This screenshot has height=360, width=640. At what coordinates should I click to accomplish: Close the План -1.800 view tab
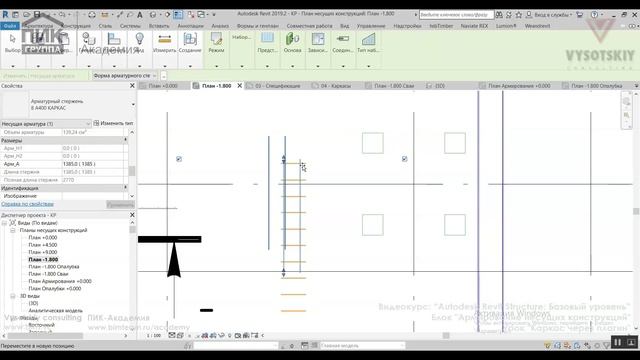[x=240, y=86]
